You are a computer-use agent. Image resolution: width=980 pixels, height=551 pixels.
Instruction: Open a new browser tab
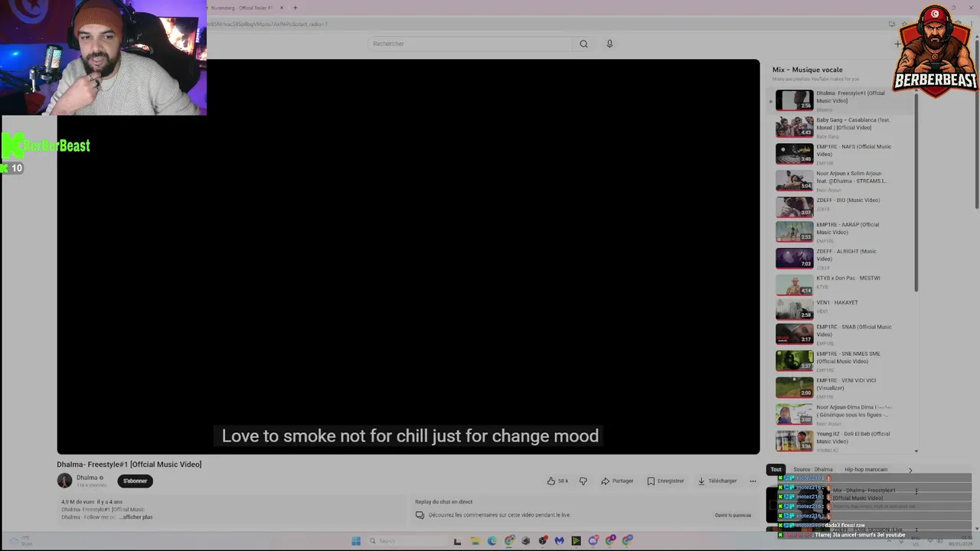click(296, 8)
